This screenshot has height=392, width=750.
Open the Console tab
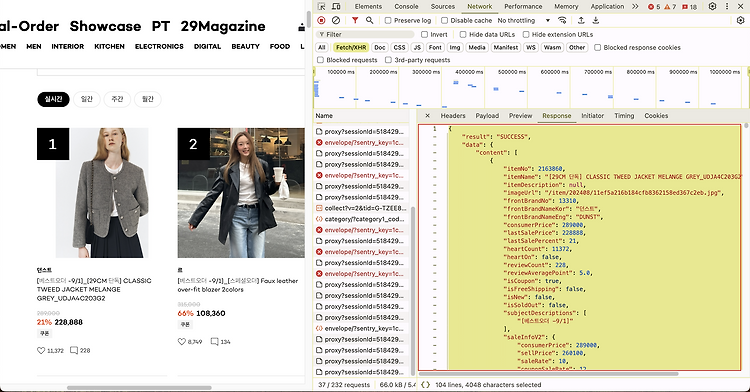click(407, 7)
